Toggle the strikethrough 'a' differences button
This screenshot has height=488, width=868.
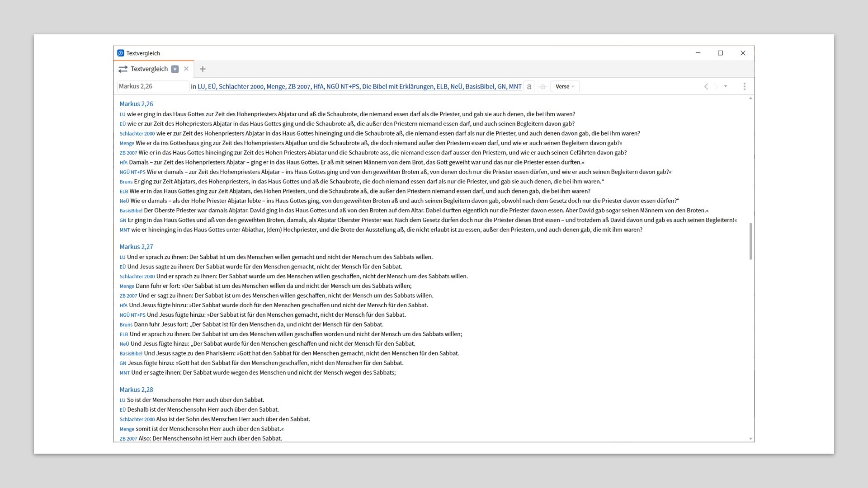[543, 86]
